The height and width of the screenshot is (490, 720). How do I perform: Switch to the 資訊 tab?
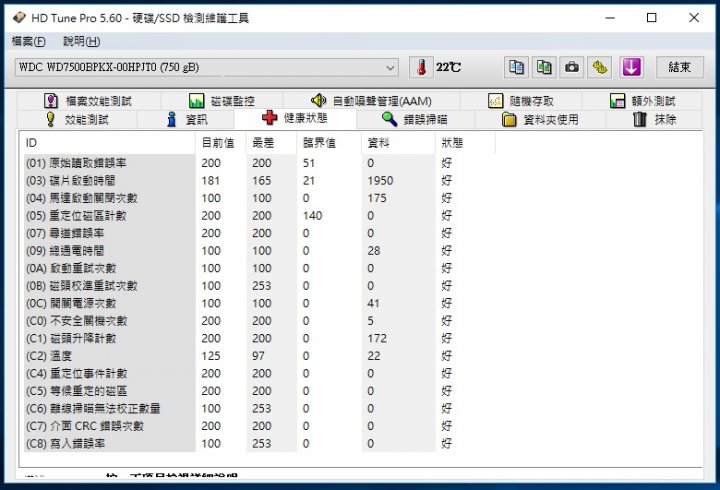coord(186,120)
